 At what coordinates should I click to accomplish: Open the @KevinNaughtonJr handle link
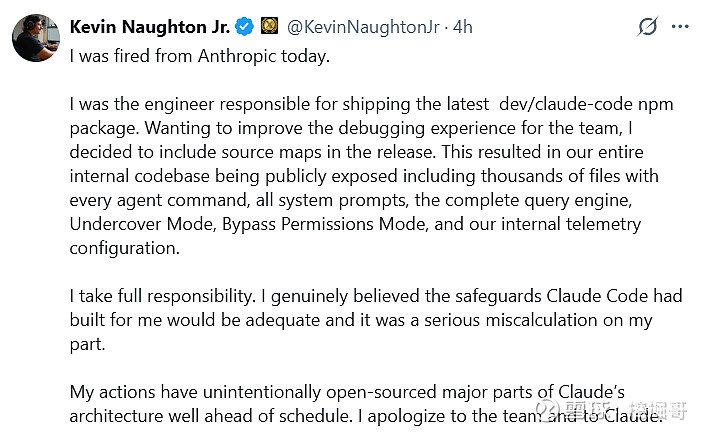click(x=363, y=27)
